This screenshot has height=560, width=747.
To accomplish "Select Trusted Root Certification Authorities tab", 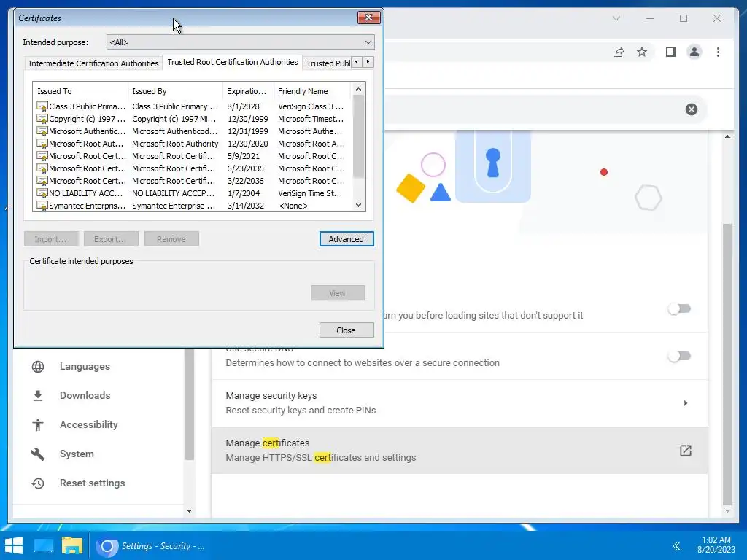I will tap(233, 63).
